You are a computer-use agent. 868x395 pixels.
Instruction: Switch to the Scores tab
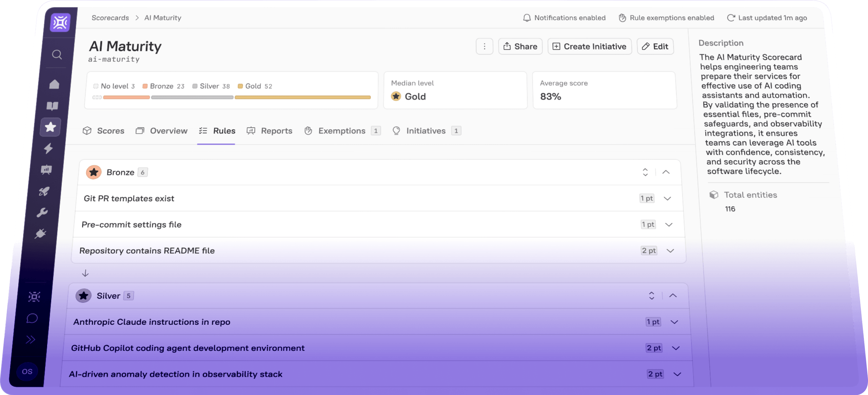(x=104, y=131)
